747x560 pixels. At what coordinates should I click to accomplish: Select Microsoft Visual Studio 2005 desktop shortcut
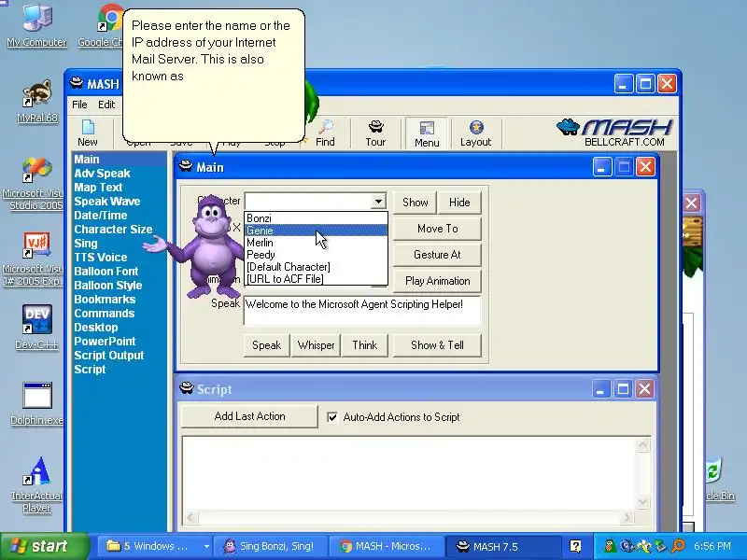click(x=34, y=184)
